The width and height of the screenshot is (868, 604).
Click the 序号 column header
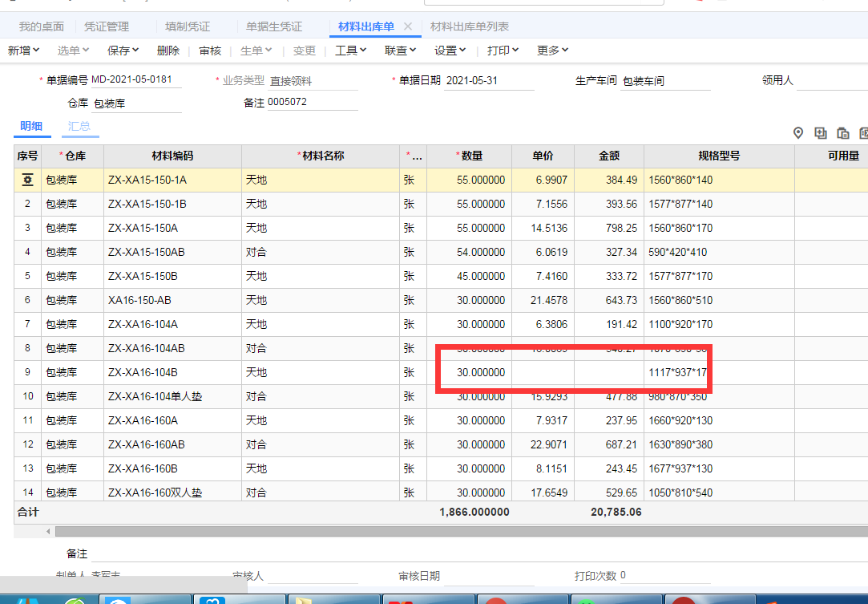(28, 156)
